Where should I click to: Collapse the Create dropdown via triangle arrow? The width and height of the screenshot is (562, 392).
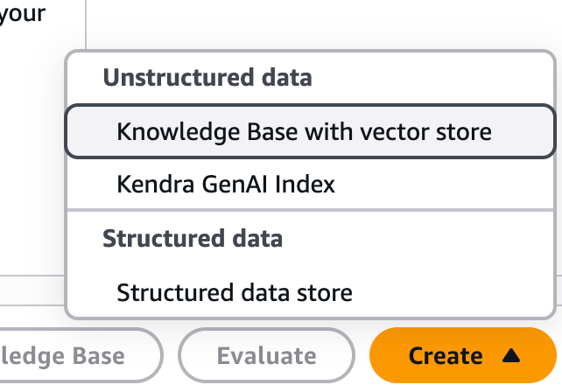coord(512,356)
